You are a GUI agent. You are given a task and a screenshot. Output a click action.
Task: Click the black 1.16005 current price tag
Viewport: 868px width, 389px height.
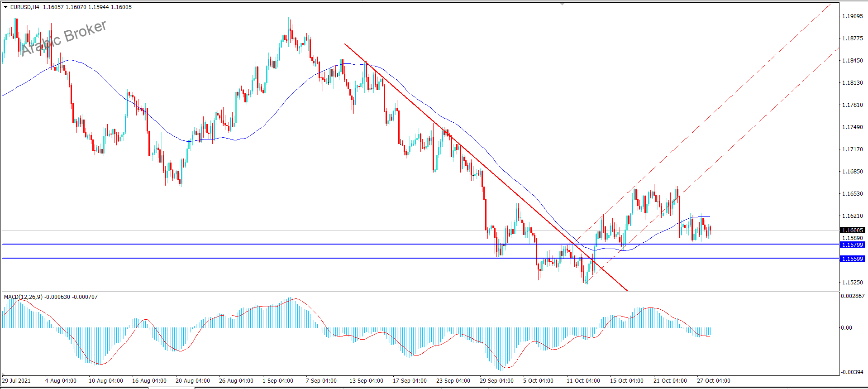coord(852,231)
